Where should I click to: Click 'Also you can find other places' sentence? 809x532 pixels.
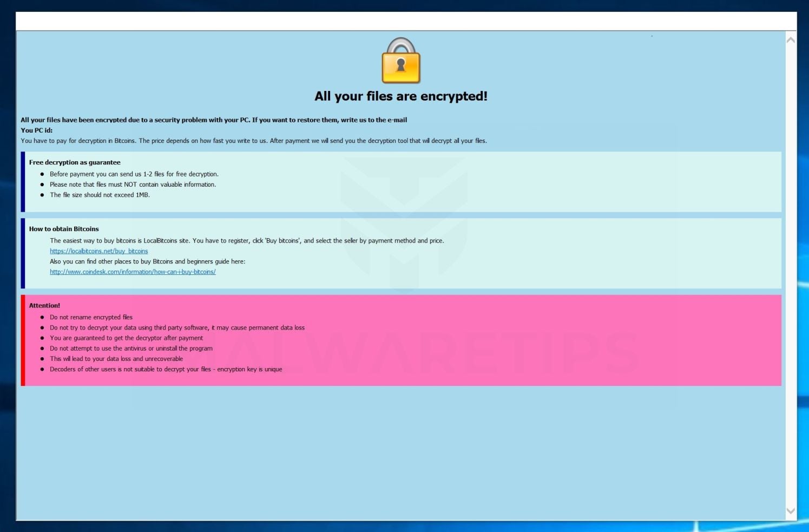point(148,261)
